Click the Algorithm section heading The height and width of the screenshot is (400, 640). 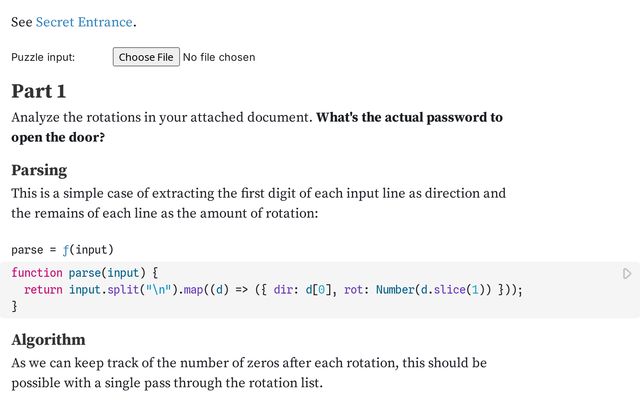48,339
